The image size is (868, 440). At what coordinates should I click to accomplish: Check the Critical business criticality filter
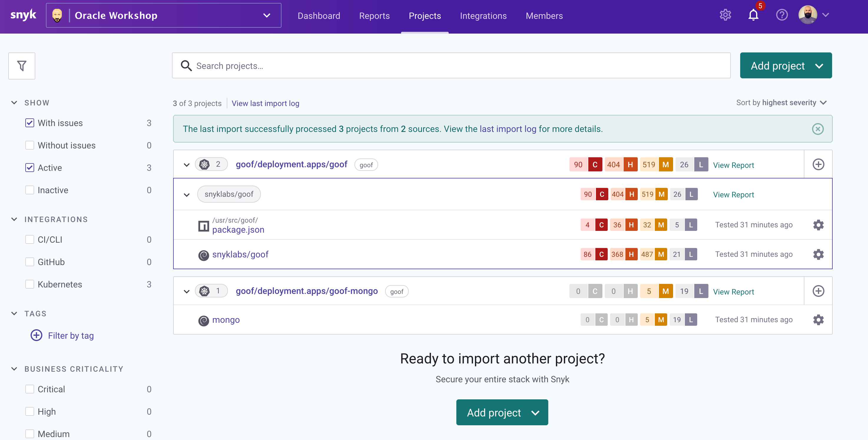30,389
